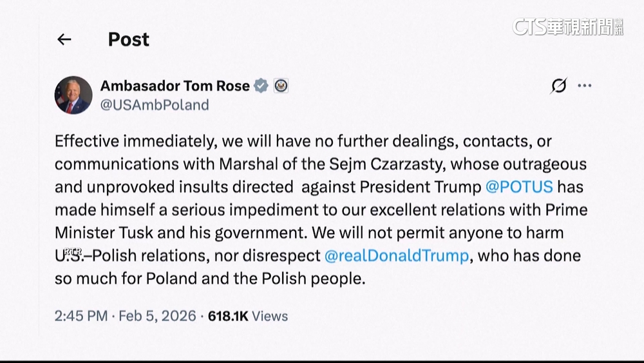Click the "Feb 5, 2026" post date

[158, 316]
